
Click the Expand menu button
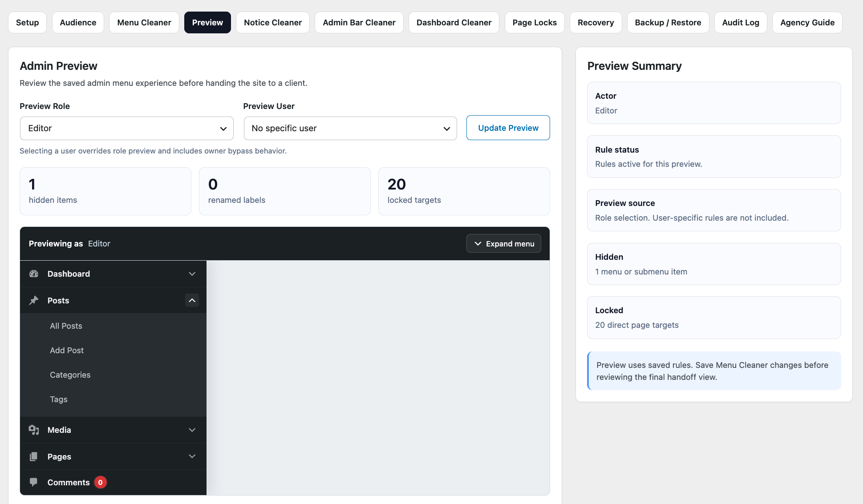pyautogui.click(x=504, y=243)
